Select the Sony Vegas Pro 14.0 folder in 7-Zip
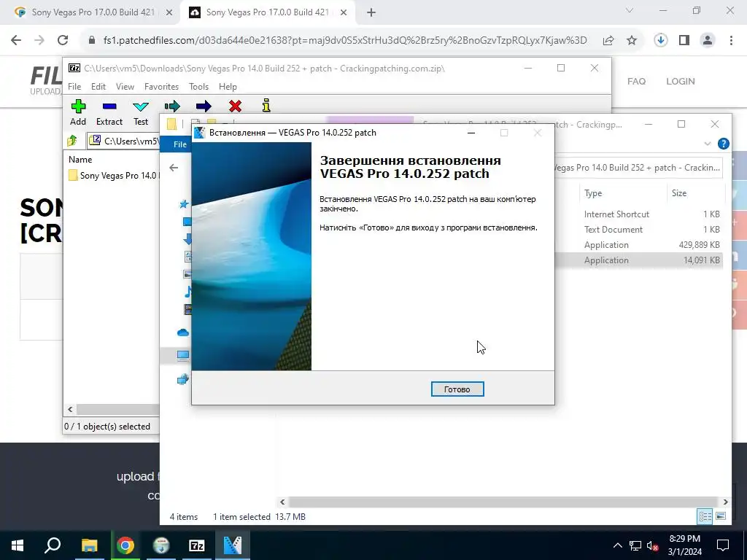The image size is (747, 560). pyautogui.click(x=113, y=175)
